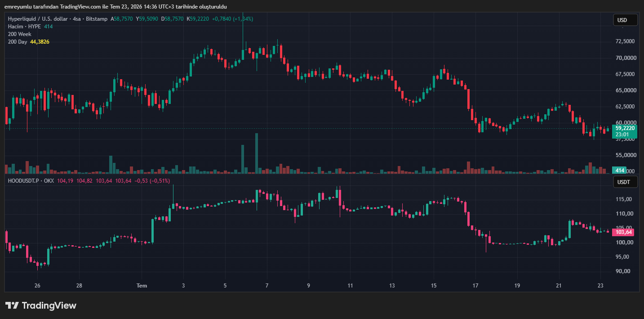The width and height of the screenshot is (644, 319).
Task: Click the HOOD high value 104,82
Action: coord(84,180)
